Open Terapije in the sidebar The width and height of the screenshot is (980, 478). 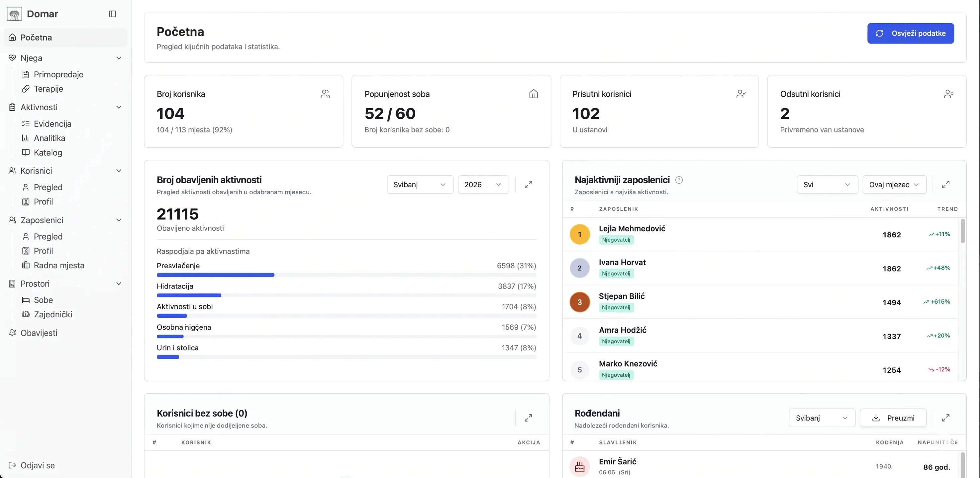48,89
